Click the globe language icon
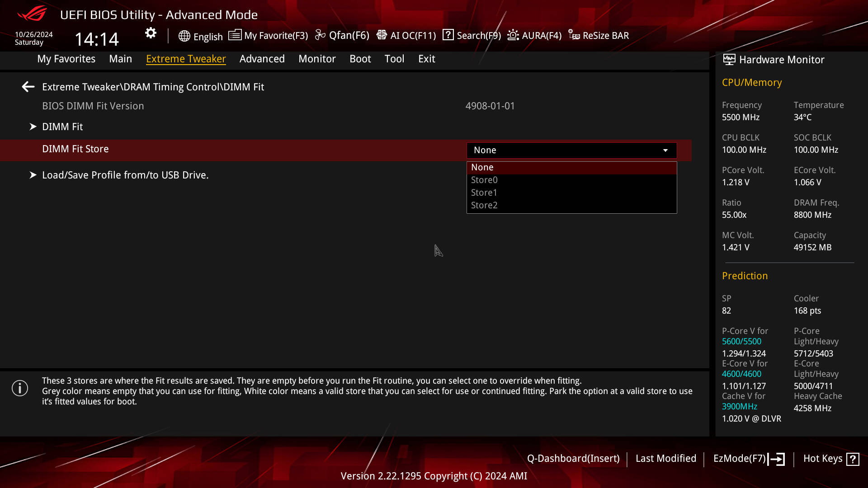868x488 pixels. 184,36
